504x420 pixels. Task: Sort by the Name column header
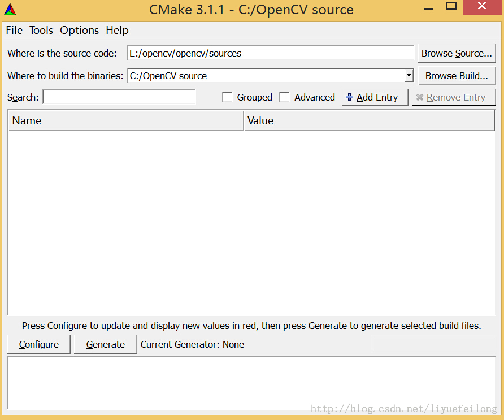[125, 120]
